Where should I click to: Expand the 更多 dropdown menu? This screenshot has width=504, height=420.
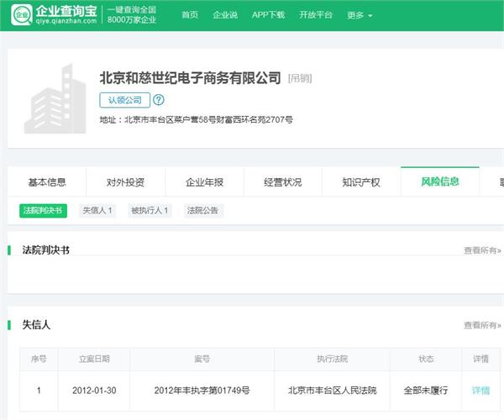(360, 15)
